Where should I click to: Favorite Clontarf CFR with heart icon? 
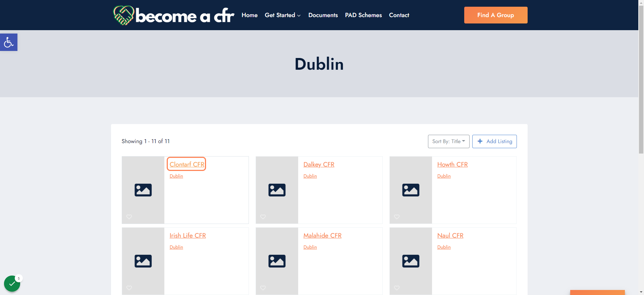click(129, 217)
